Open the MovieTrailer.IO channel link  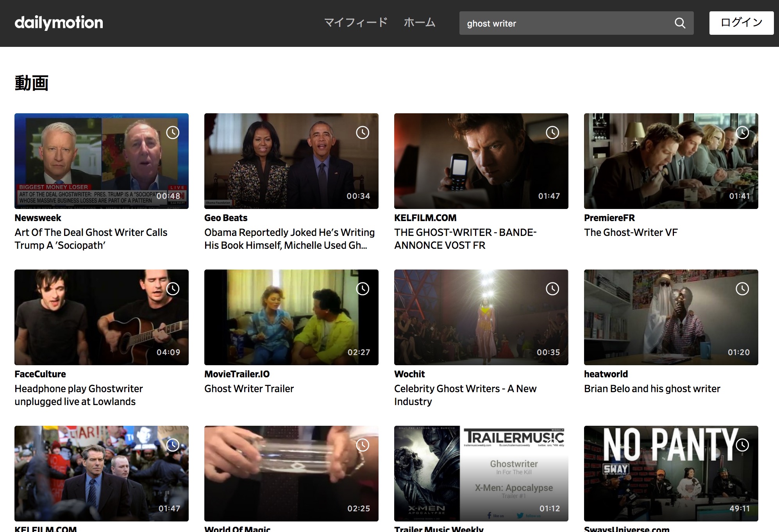[x=237, y=374]
